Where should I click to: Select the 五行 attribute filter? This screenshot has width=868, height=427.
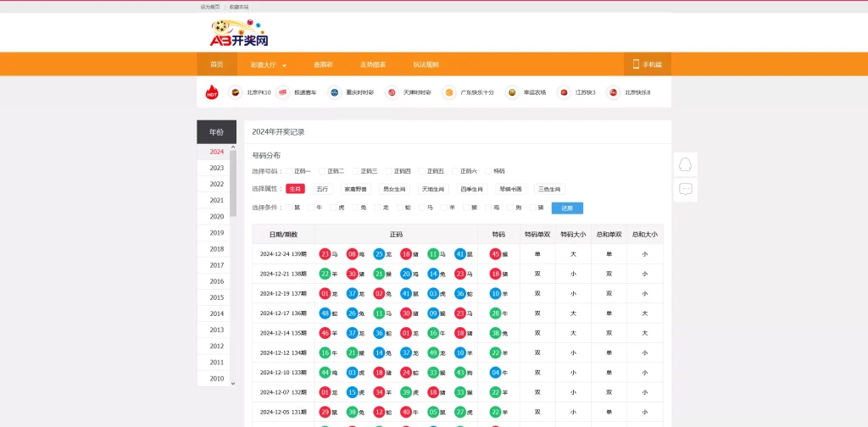321,189
